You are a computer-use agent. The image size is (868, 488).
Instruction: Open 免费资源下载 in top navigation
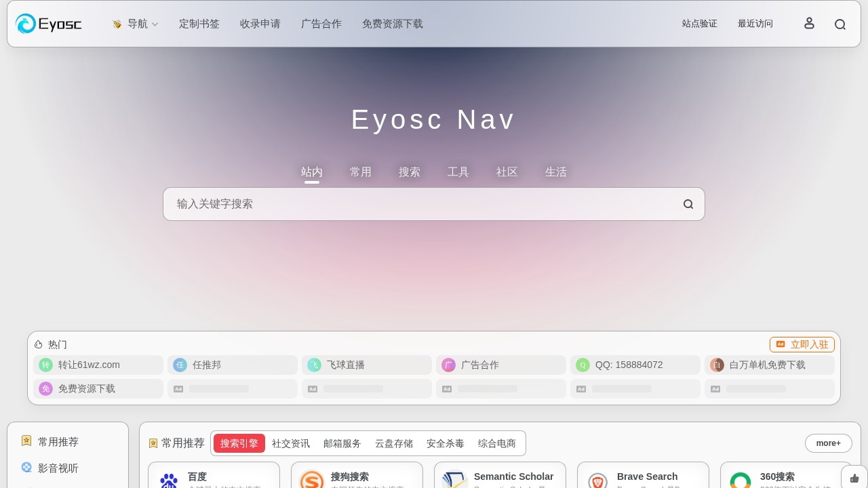tap(393, 24)
